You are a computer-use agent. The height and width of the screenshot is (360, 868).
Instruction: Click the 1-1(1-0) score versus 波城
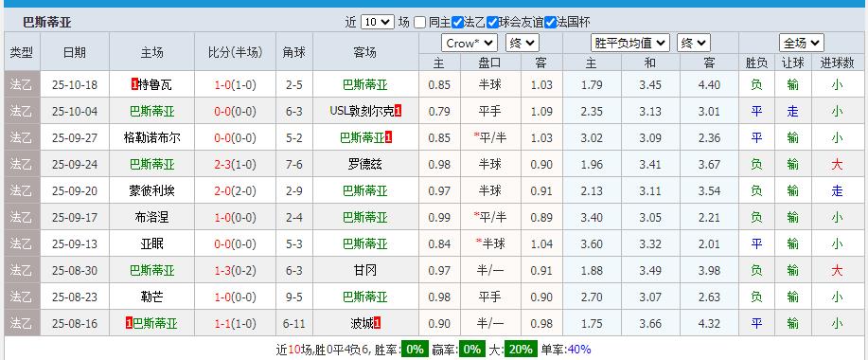(236, 323)
